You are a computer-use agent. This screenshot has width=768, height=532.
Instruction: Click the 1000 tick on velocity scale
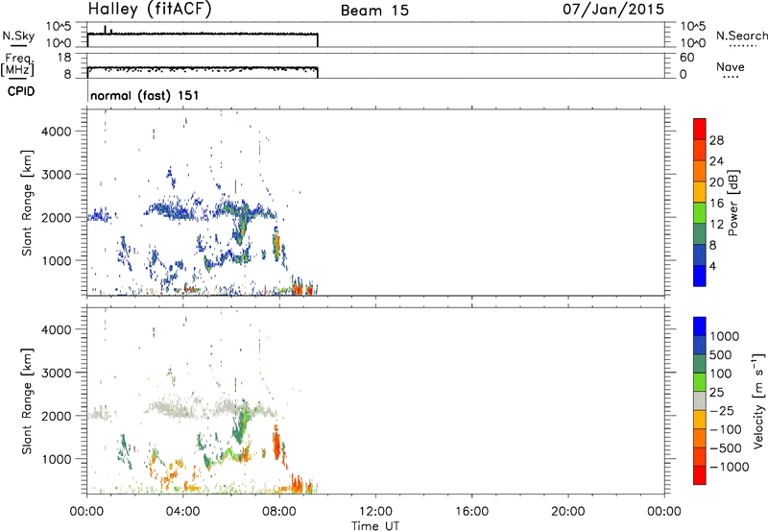tap(724, 336)
